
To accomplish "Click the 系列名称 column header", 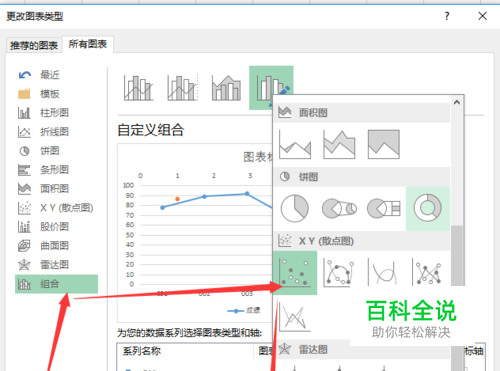I will [x=142, y=351].
